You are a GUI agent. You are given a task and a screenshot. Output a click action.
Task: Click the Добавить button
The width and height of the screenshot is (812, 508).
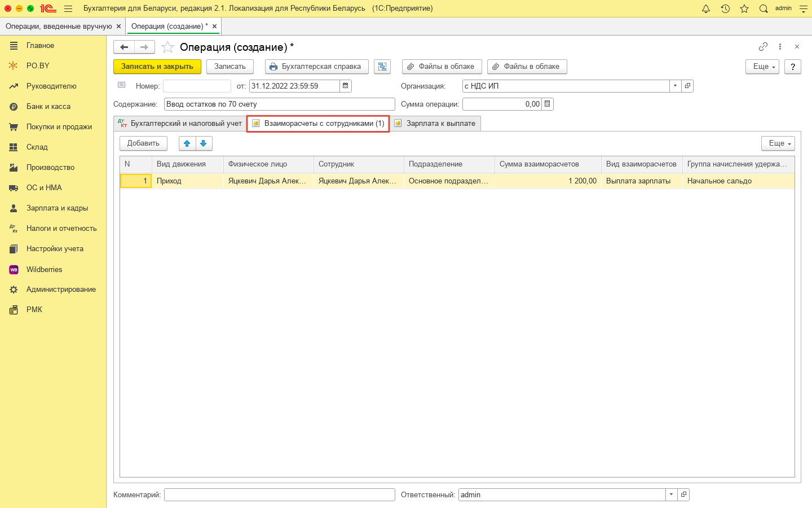click(x=143, y=143)
